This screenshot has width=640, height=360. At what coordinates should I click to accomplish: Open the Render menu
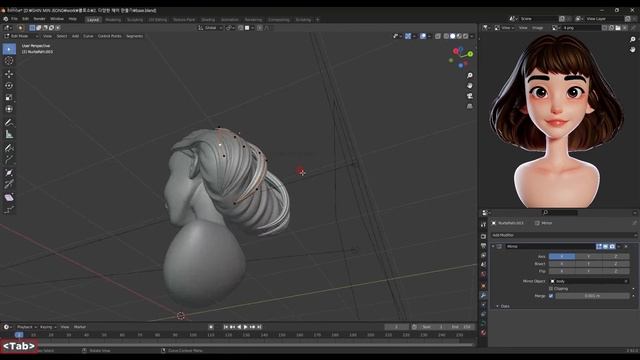pyautogui.click(x=39, y=19)
